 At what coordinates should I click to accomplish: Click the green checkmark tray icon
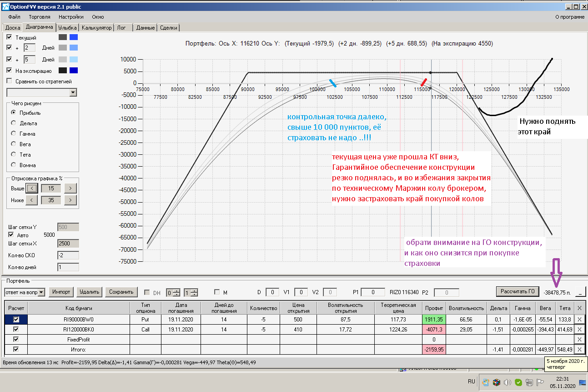(518, 382)
